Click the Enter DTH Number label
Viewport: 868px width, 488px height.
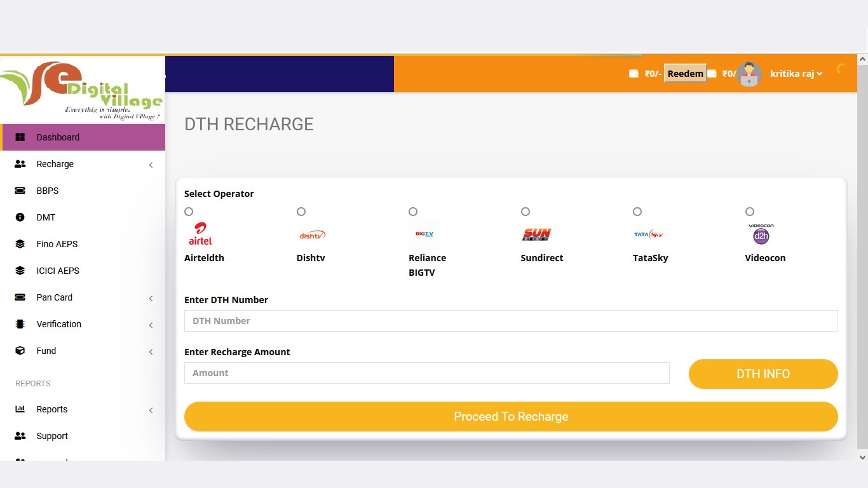(226, 300)
